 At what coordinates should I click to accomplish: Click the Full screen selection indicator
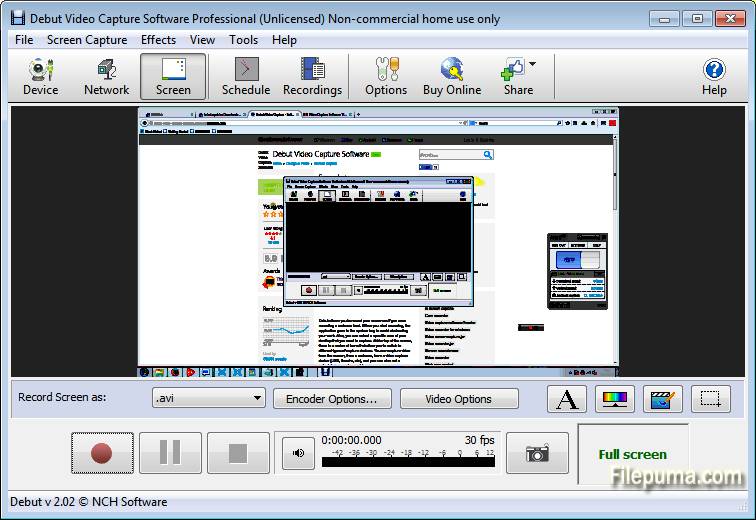(x=633, y=454)
